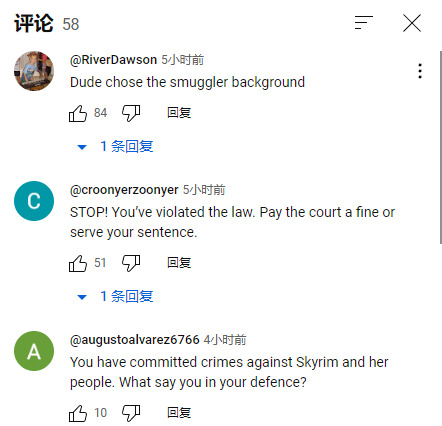Reply to croonyerzoonyer's comment
The width and height of the screenshot is (442, 426).
tap(179, 263)
